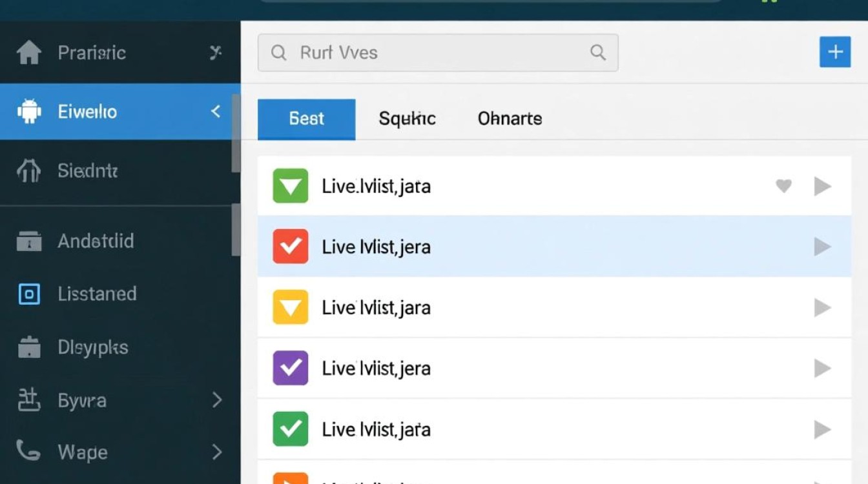Expand the Wape sidebar entry
This screenshot has height=484, width=868.
pyautogui.click(x=217, y=452)
